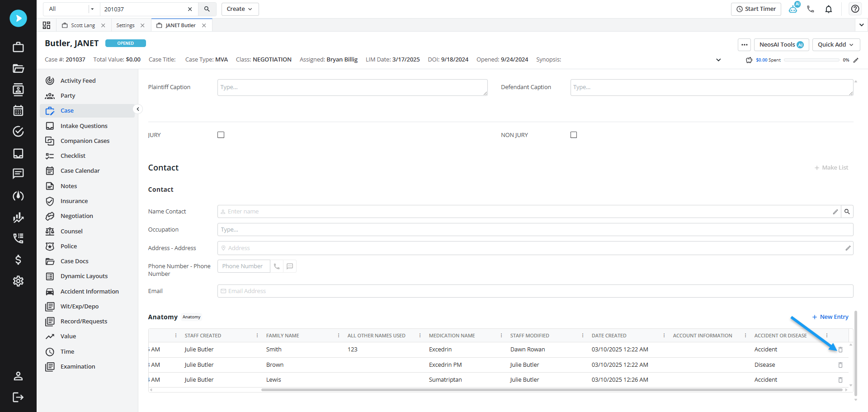Open the chat messages icon in left rail

(x=18, y=174)
